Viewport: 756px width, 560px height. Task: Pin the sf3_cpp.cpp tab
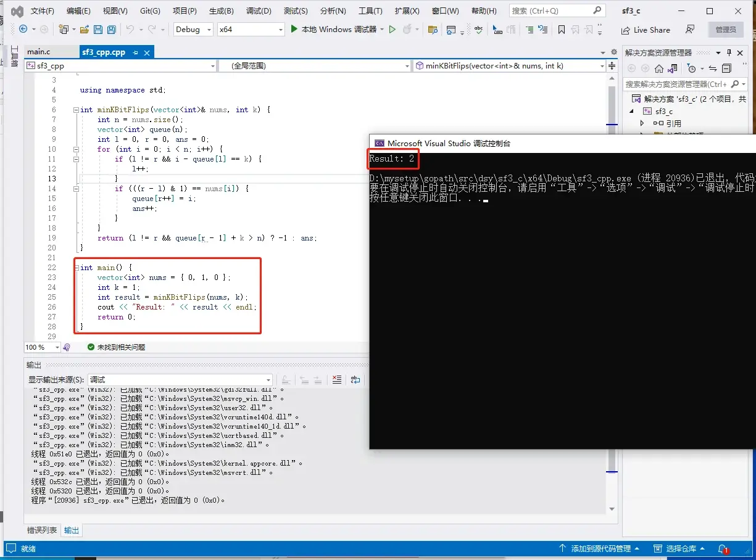coord(136,52)
